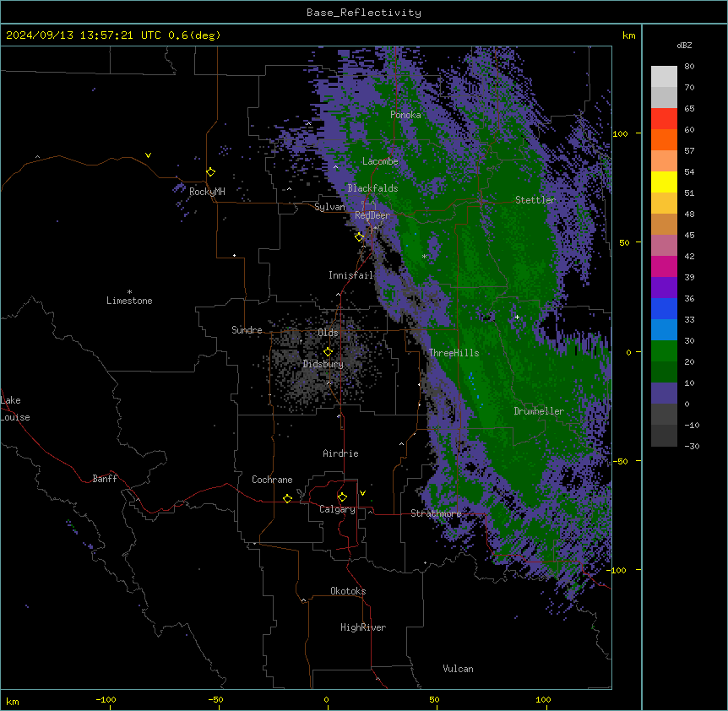Pick the yellow 51-54 dBZ legend swatch
728x711 pixels.
[664, 182]
